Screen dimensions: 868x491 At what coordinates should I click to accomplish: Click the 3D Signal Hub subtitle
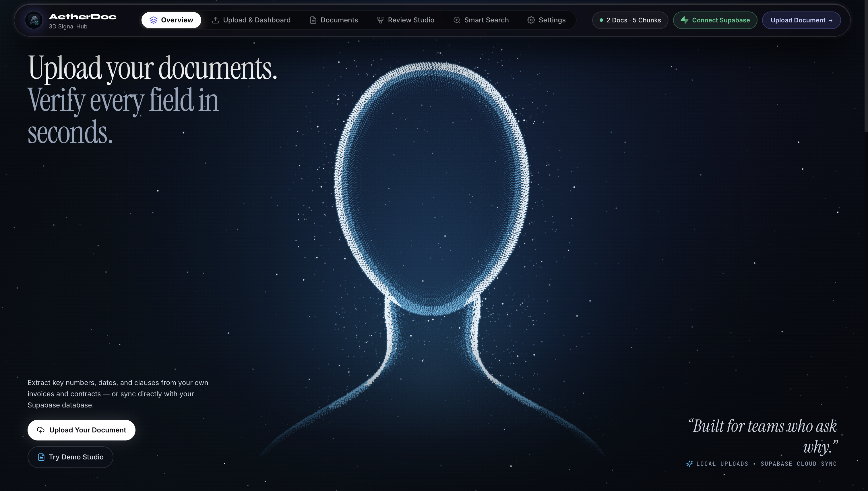pos(68,26)
